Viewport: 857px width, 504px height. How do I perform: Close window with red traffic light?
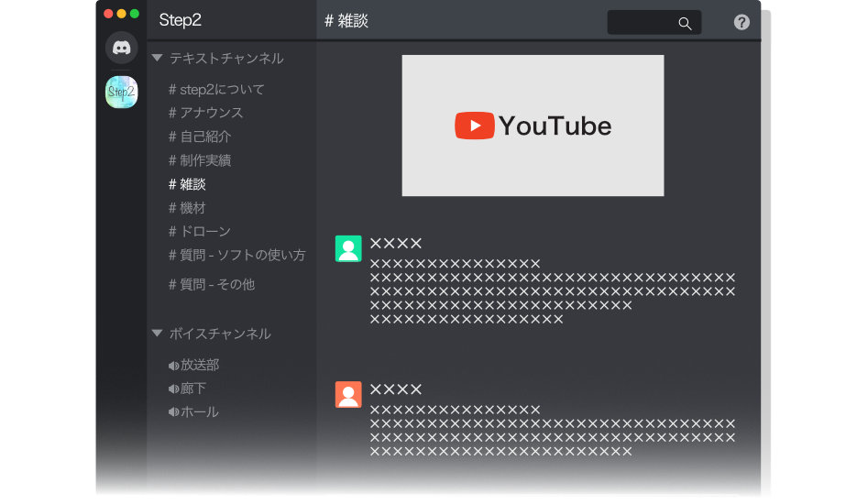pos(108,14)
